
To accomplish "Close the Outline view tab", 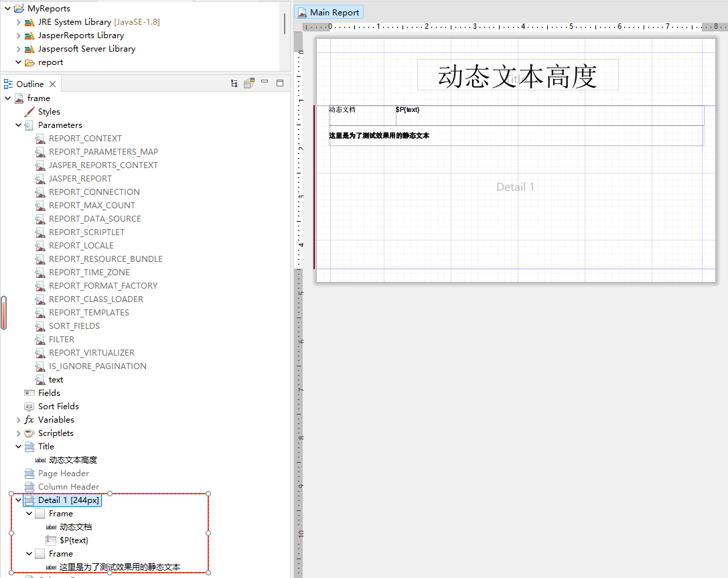I will point(53,84).
